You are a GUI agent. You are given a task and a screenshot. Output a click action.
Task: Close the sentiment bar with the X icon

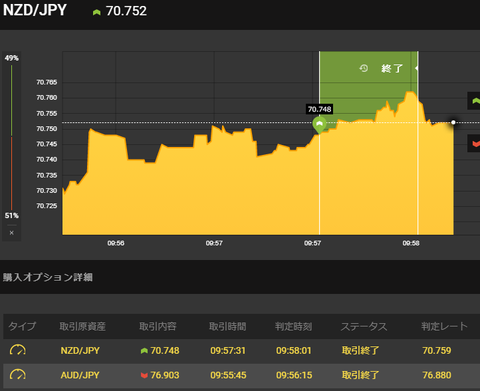(x=12, y=233)
